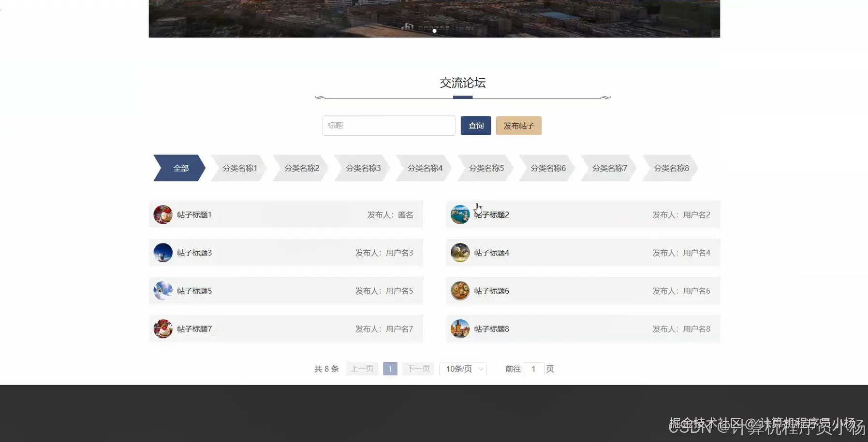Select the 分类名称3 category filter

[x=363, y=168]
